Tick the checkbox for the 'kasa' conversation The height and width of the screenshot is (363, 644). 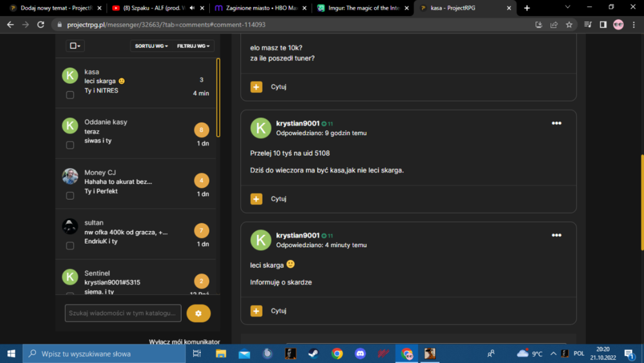(70, 95)
